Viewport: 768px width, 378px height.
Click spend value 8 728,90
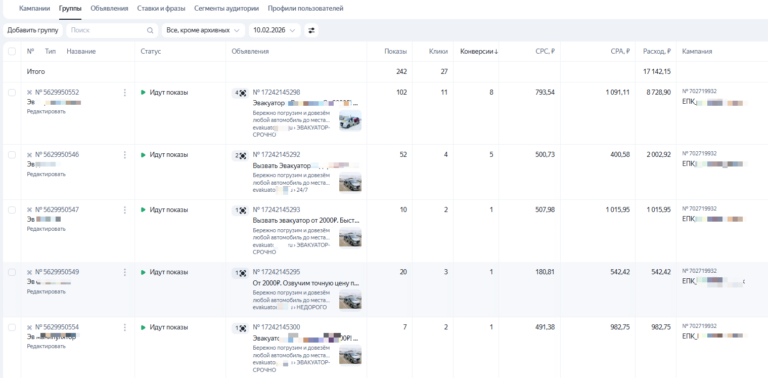pyautogui.click(x=658, y=93)
